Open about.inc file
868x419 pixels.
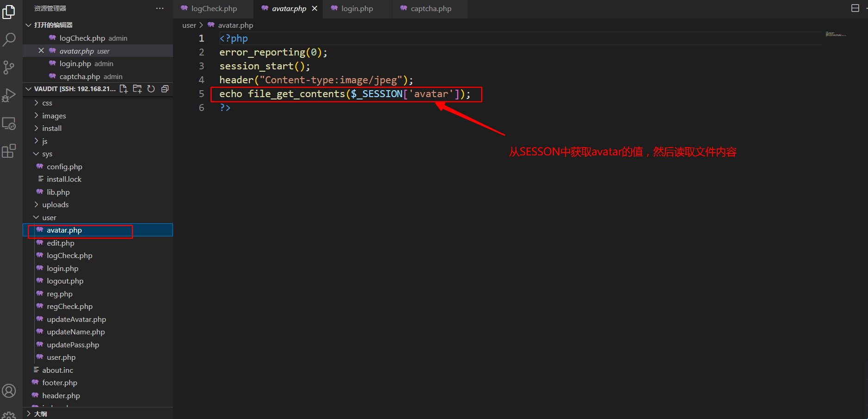point(98,370)
